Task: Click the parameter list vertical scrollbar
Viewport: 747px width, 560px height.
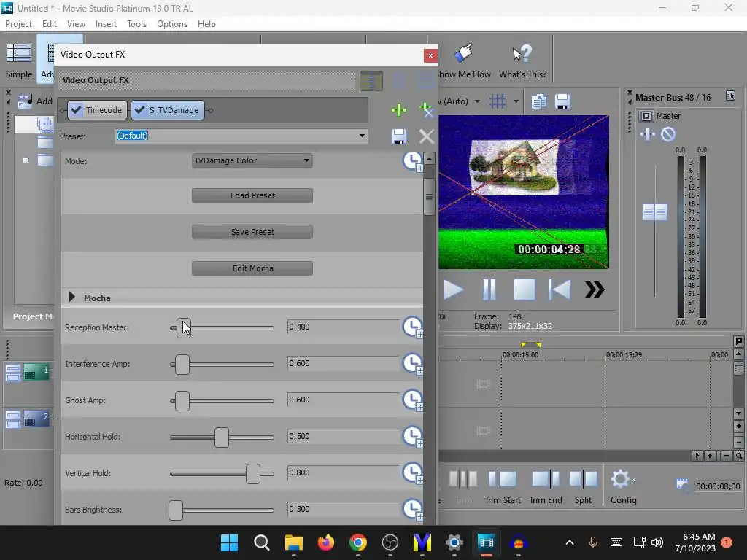Action: (429, 197)
